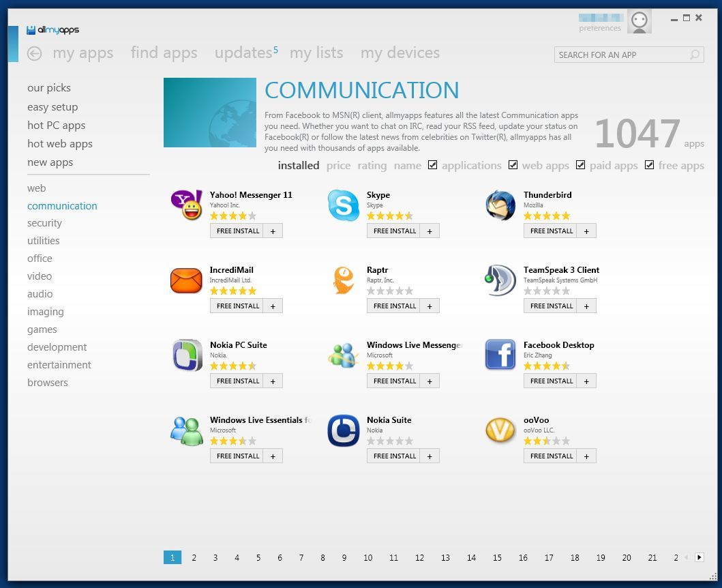Select the development category
The height and width of the screenshot is (588, 722).
(57, 347)
